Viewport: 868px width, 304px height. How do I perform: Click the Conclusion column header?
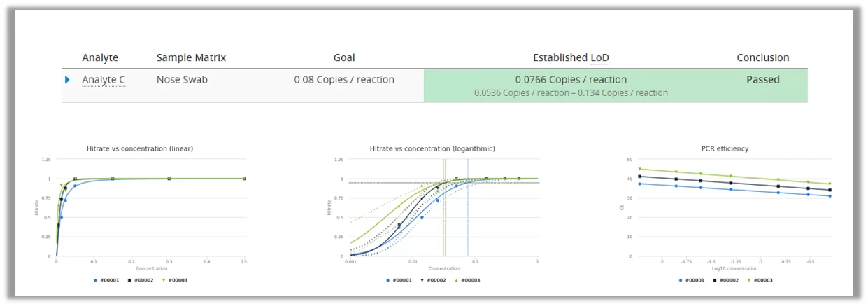762,58
